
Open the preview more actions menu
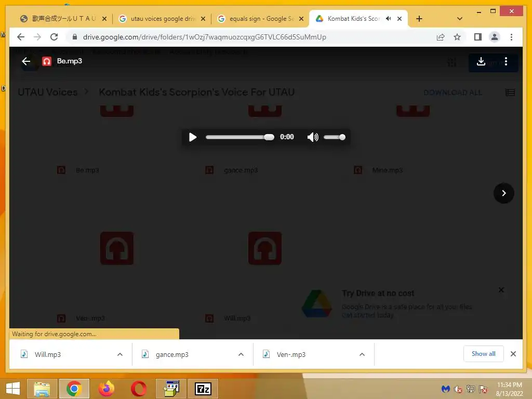506,61
